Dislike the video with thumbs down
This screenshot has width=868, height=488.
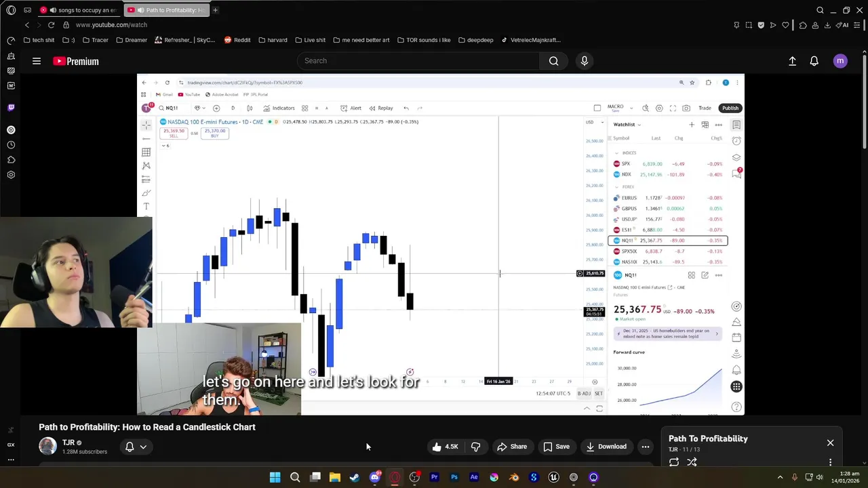(x=476, y=447)
